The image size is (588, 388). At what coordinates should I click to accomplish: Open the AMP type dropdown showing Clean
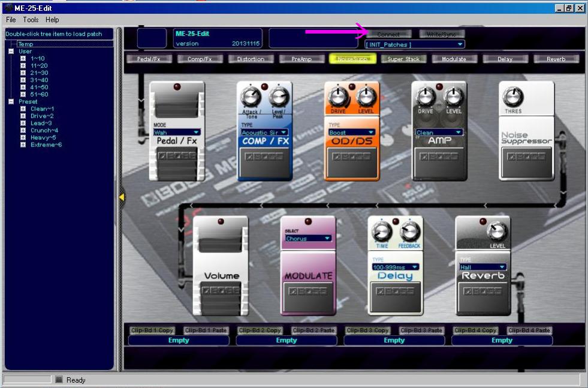pos(439,133)
